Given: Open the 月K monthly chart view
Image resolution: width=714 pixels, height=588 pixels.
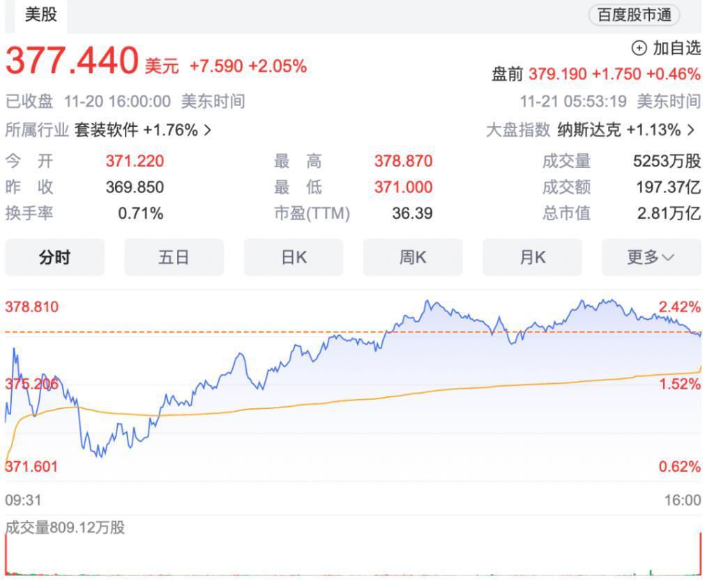Looking at the screenshot, I should [x=531, y=257].
